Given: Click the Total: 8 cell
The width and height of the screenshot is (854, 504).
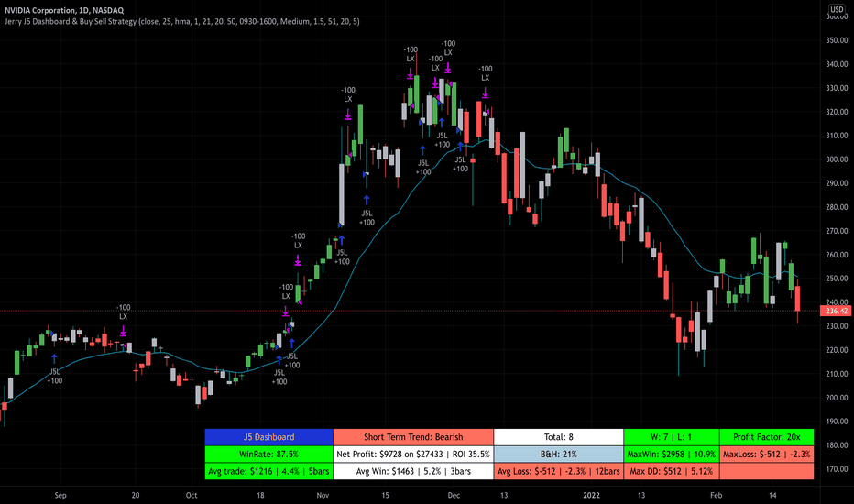Looking at the screenshot, I should pos(559,437).
